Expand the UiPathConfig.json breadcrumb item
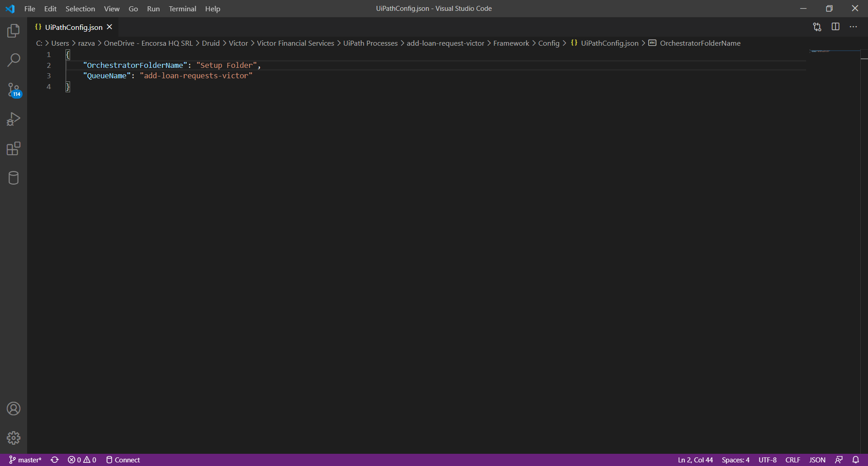The height and width of the screenshot is (466, 868). point(605,43)
